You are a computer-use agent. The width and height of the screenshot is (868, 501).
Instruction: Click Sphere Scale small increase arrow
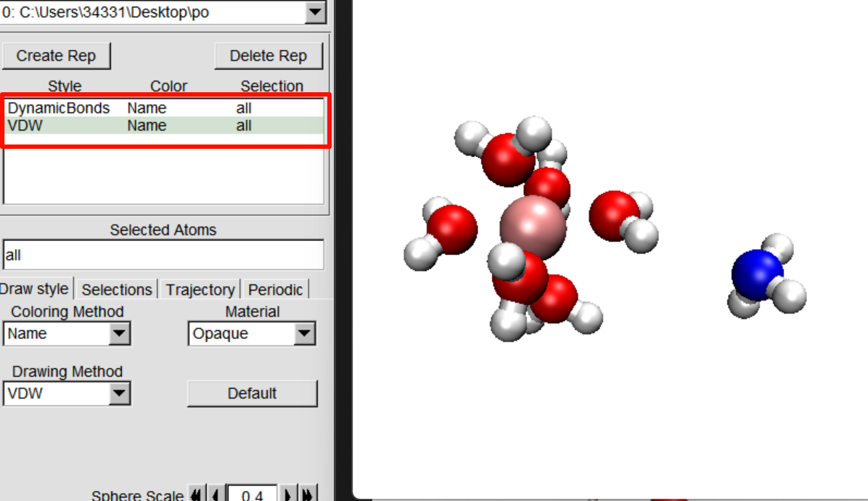tap(288, 494)
